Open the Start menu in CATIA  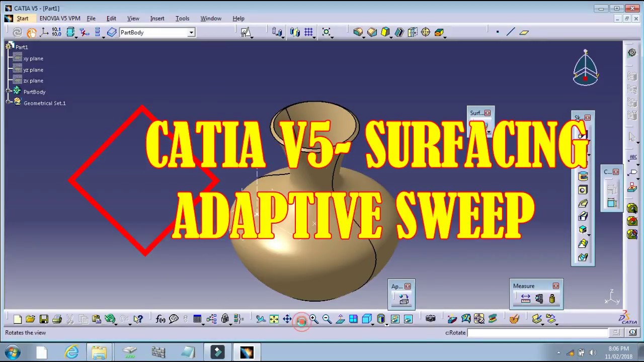click(x=23, y=19)
